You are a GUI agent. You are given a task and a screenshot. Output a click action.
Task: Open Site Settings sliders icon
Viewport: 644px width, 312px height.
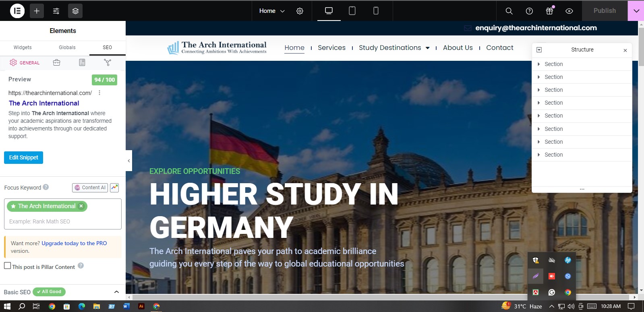pos(56,11)
